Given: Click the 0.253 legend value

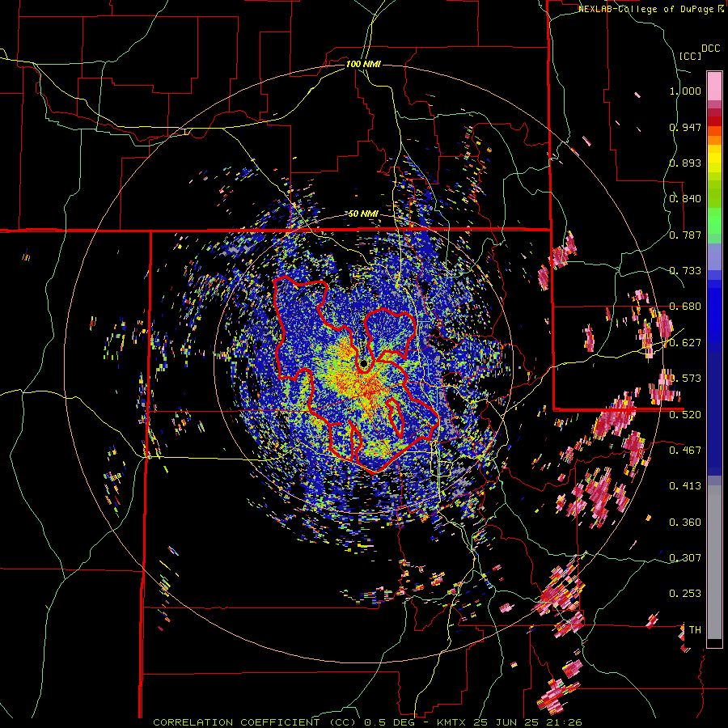Looking at the screenshot, I should click(685, 594).
